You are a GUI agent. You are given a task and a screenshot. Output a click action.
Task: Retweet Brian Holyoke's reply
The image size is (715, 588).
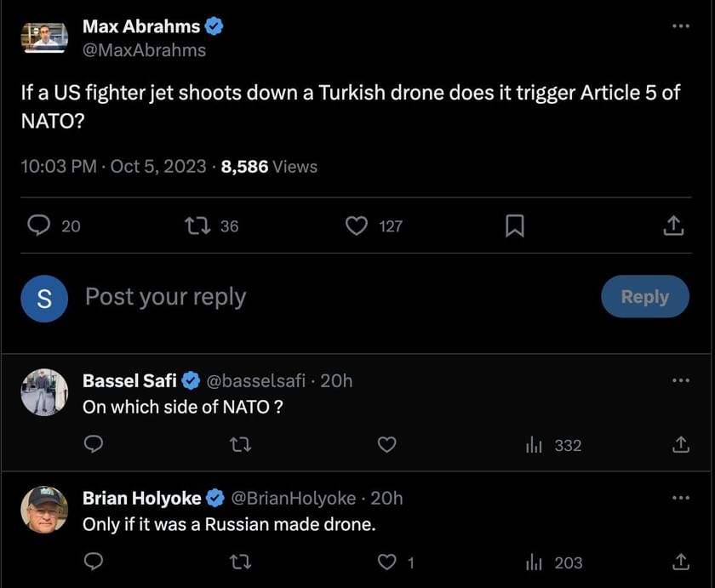coord(241,562)
